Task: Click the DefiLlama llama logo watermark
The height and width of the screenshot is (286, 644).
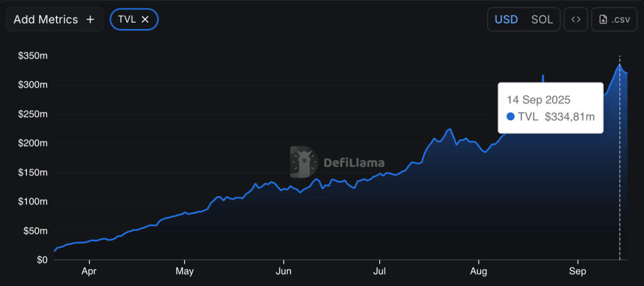Action: (304, 162)
